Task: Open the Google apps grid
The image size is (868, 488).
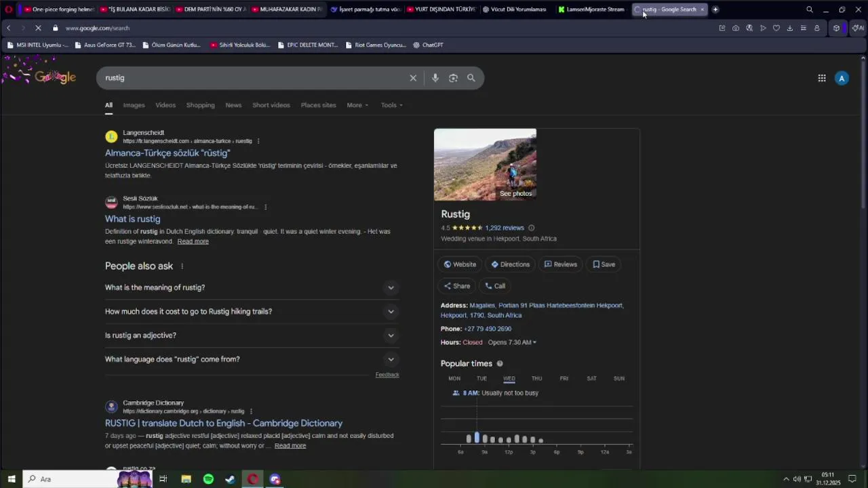Action: (822, 78)
